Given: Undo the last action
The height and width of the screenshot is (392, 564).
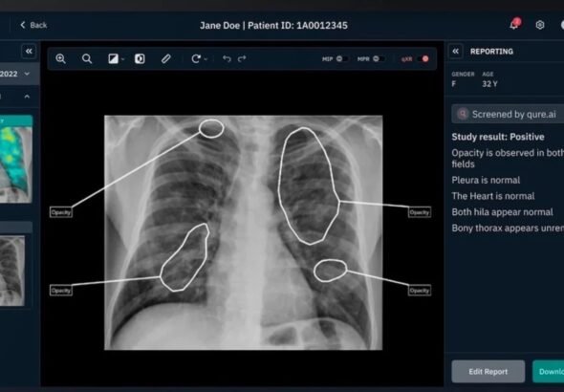Looking at the screenshot, I should tap(227, 58).
